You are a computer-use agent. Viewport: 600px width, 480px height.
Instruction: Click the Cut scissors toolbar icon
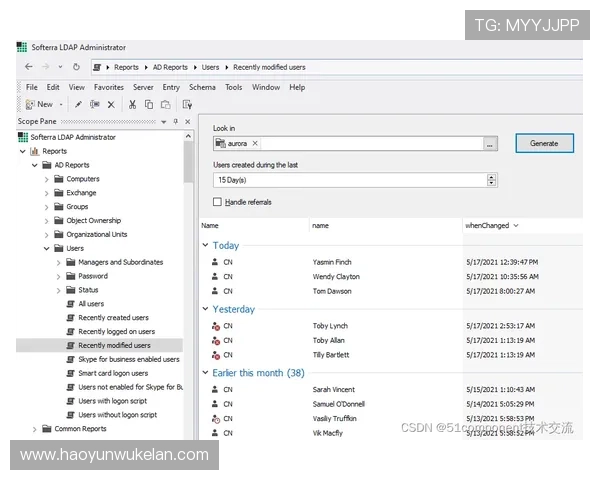132,104
